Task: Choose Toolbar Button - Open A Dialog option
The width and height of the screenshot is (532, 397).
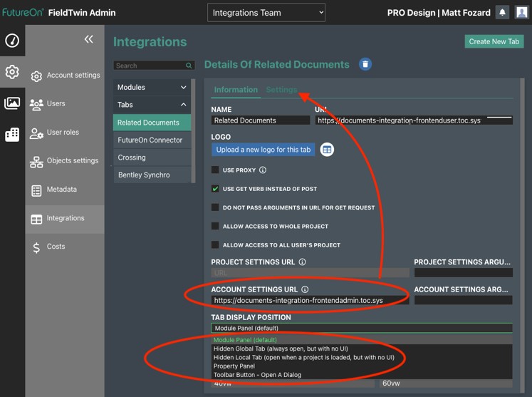Action: pos(362,375)
